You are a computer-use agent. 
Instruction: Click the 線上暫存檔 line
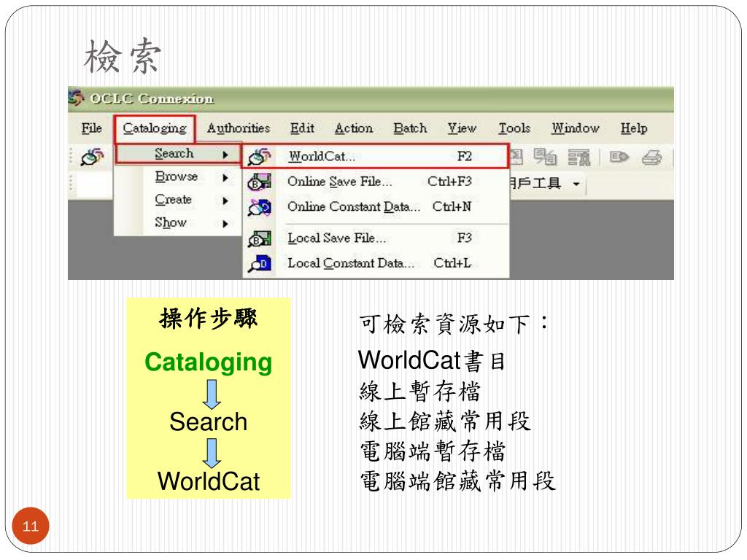pyautogui.click(x=419, y=392)
